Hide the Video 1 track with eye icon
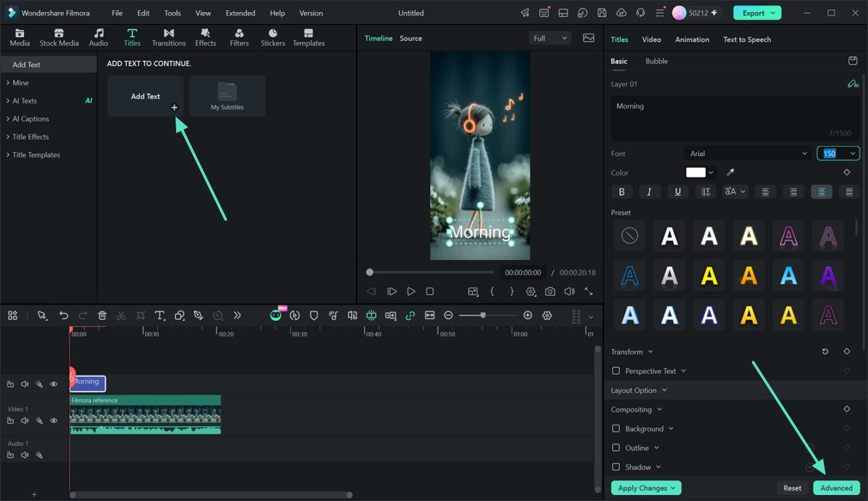The width and height of the screenshot is (868, 501). [54, 420]
